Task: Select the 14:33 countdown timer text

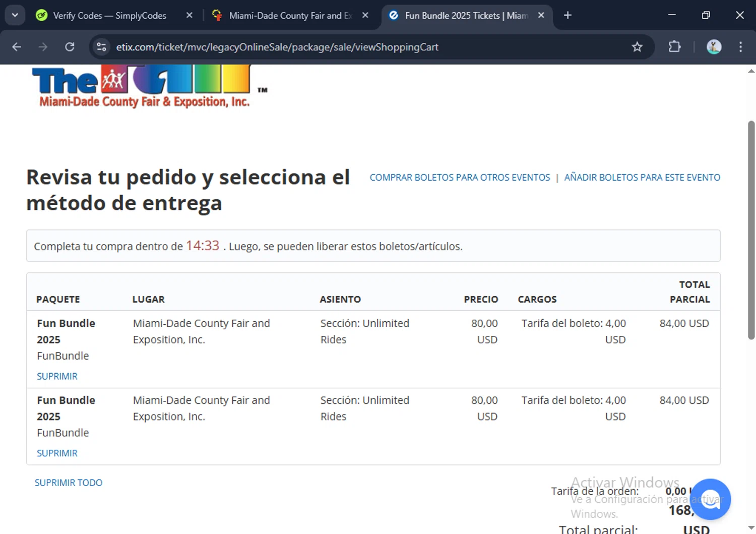Action: (203, 246)
